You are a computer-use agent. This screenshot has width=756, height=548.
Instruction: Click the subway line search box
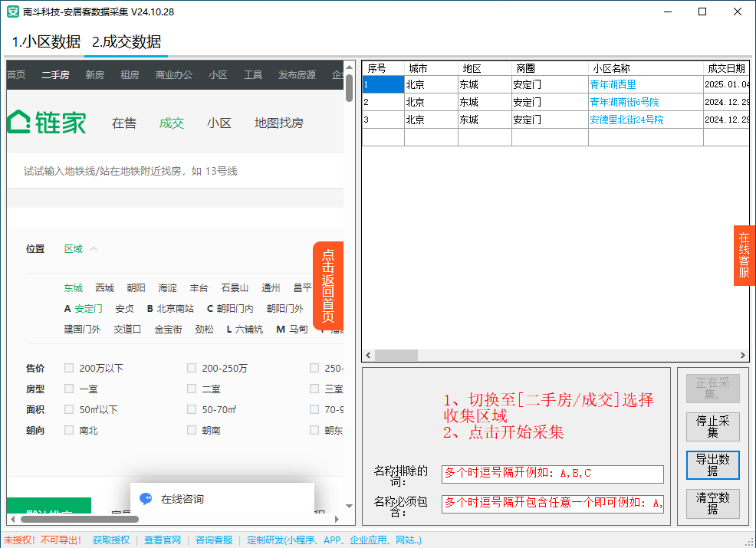tap(175, 171)
